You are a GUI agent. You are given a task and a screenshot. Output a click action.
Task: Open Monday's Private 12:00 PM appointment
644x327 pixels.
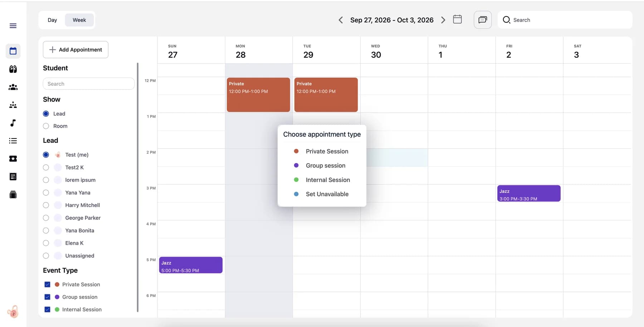(x=258, y=95)
